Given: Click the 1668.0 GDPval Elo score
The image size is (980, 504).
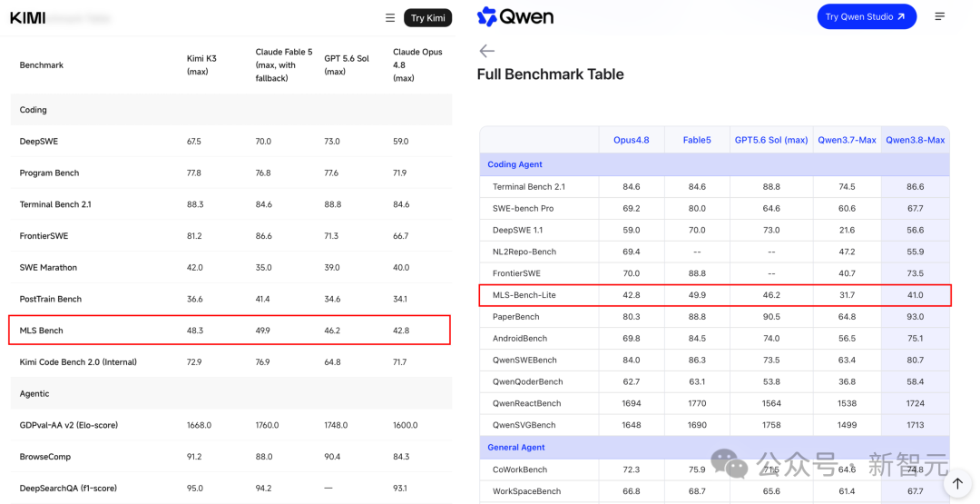Looking at the screenshot, I should (199, 425).
